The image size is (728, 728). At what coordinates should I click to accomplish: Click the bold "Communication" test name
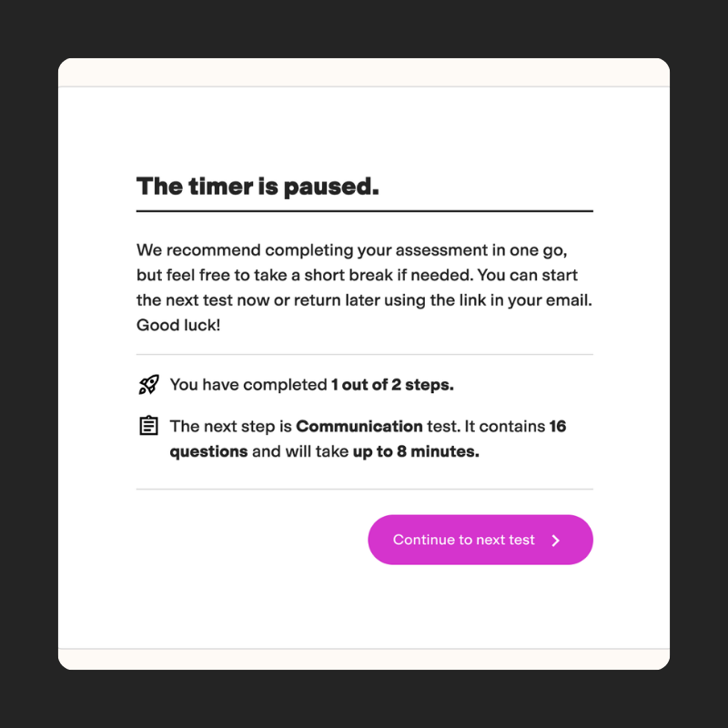click(359, 426)
